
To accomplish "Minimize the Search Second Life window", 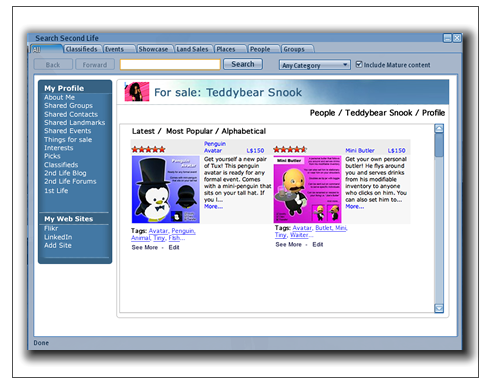I will (x=447, y=38).
